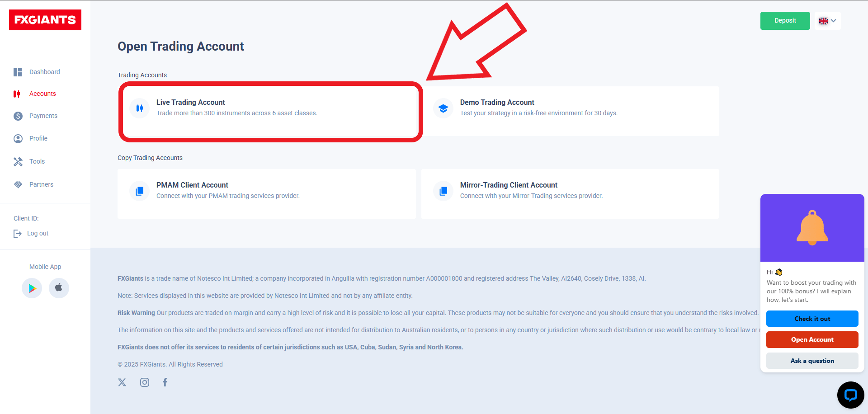This screenshot has width=868, height=414.
Task: Click the 'Copy Trading Accounts' section label
Action: pos(150,158)
